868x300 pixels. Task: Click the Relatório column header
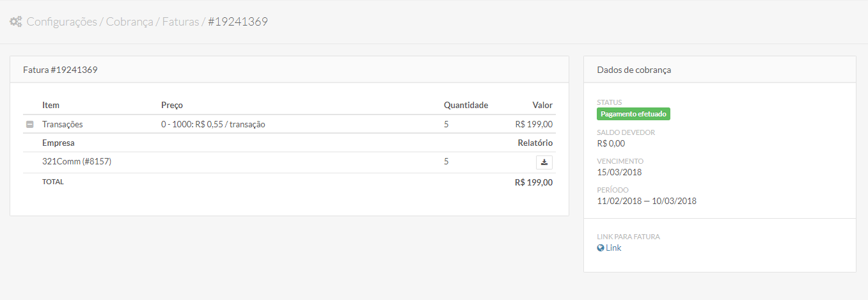click(x=535, y=143)
